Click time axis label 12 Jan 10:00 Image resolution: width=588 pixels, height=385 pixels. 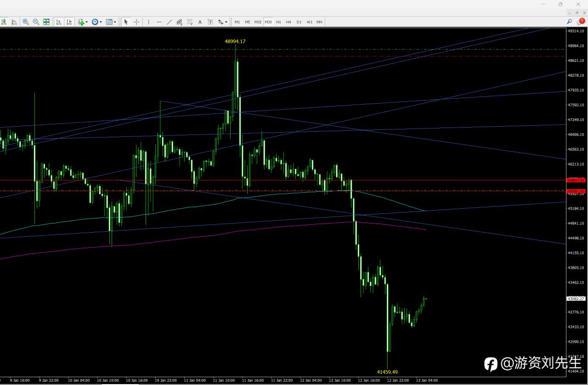click(340, 380)
